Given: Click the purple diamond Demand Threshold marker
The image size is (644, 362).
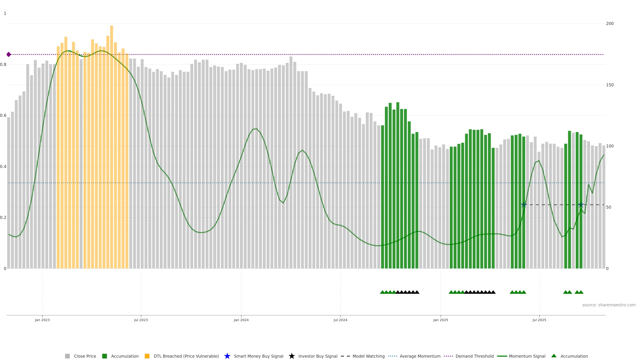Looking at the screenshot, I should click(9, 54).
